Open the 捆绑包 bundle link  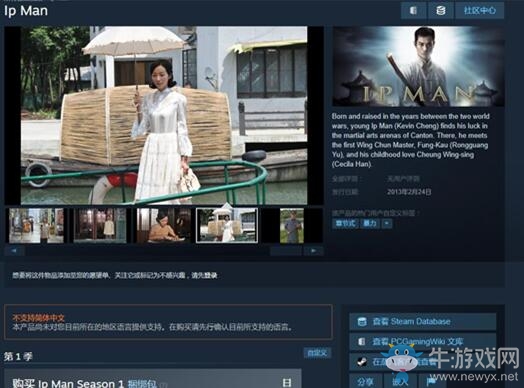142,383
